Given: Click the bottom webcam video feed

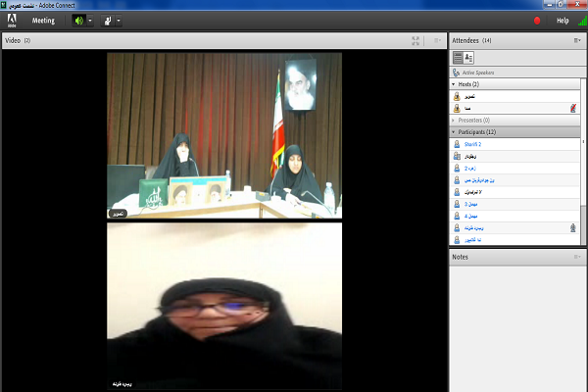Looking at the screenshot, I should [x=223, y=307].
